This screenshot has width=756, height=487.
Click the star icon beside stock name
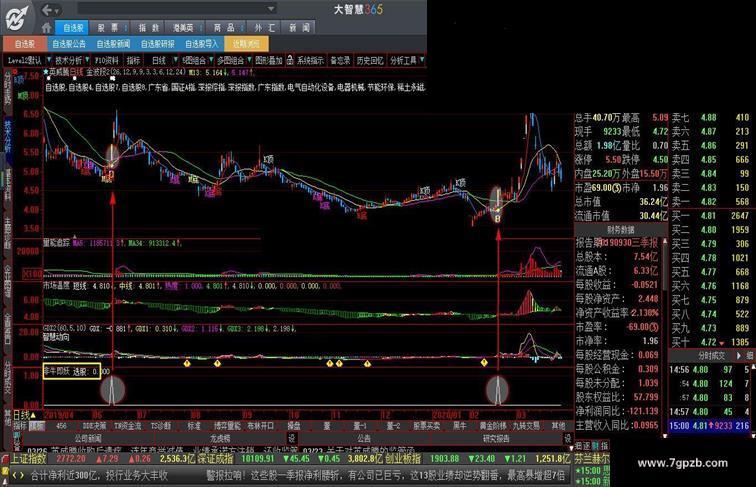46,72
